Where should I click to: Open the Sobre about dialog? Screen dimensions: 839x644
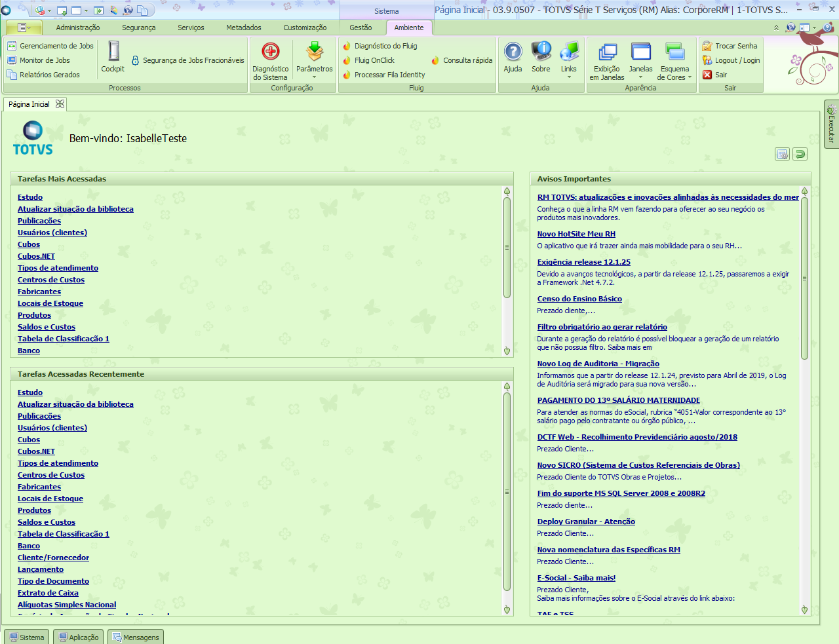click(x=541, y=57)
